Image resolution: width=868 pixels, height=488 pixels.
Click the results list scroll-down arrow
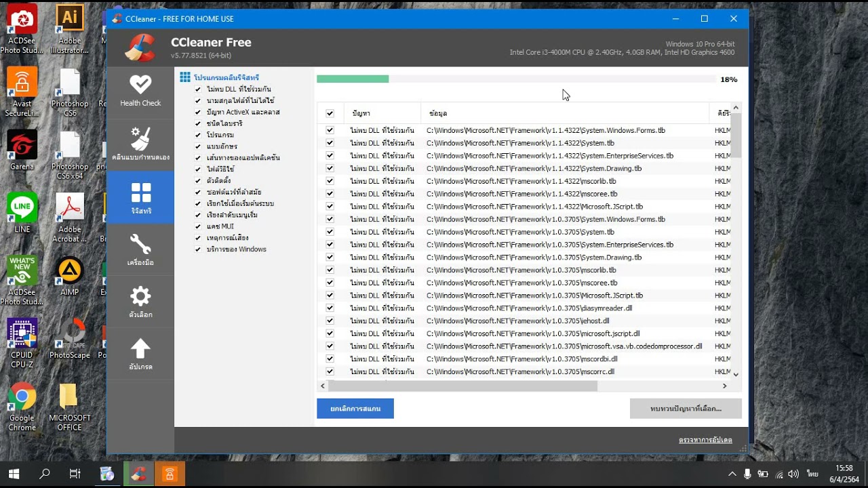click(736, 374)
